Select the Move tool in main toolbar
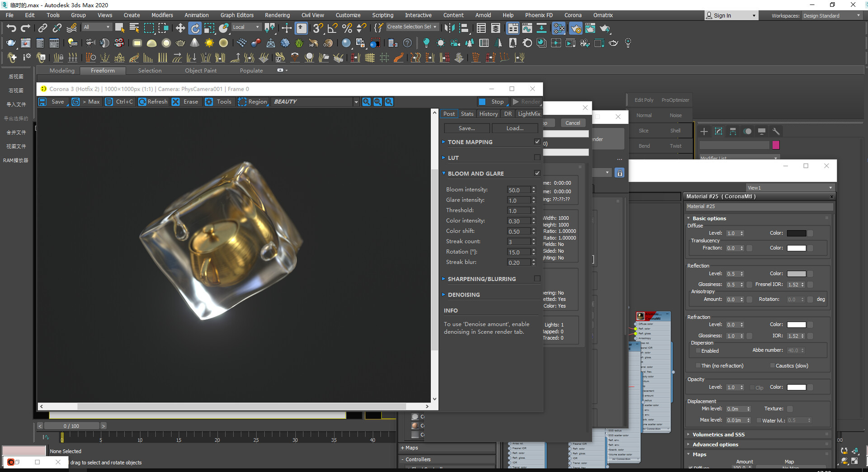Image resolution: width=868 pixels, height=472 pixels. point(180,28)
